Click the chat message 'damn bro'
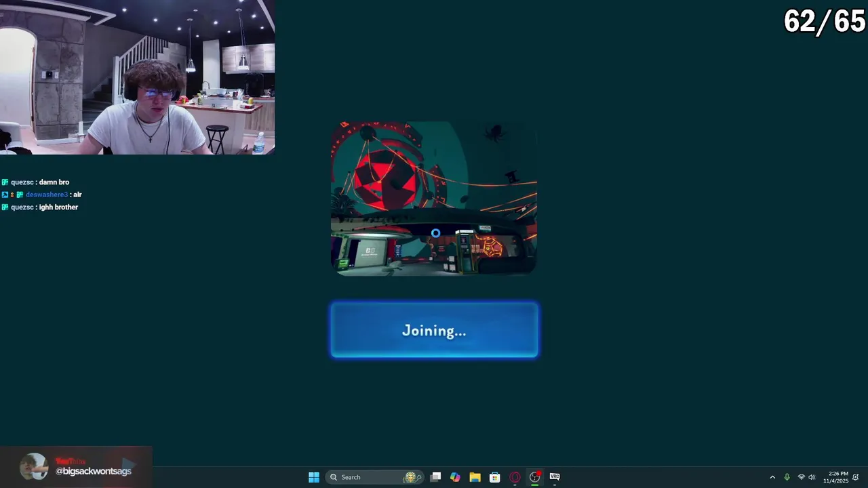Screen dimensions: 868x488 coord(54,182)
